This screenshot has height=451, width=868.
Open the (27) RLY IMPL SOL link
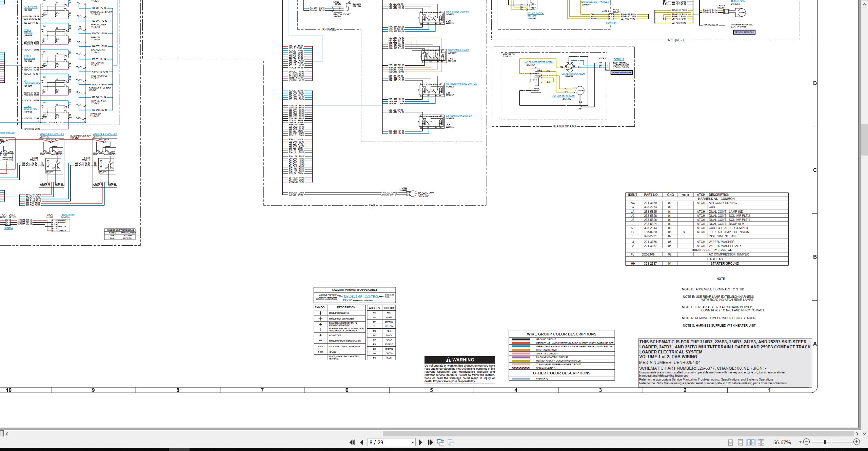[x=28, y=32]
